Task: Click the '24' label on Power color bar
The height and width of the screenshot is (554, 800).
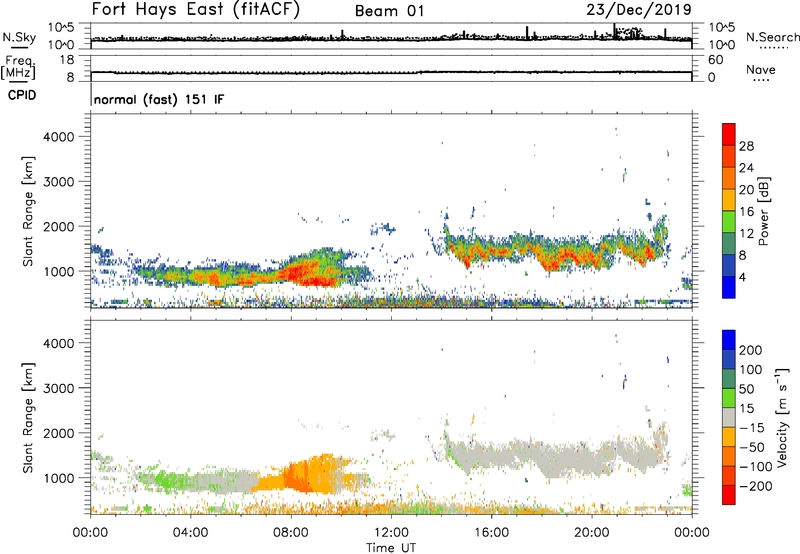Action: point(746,168)
